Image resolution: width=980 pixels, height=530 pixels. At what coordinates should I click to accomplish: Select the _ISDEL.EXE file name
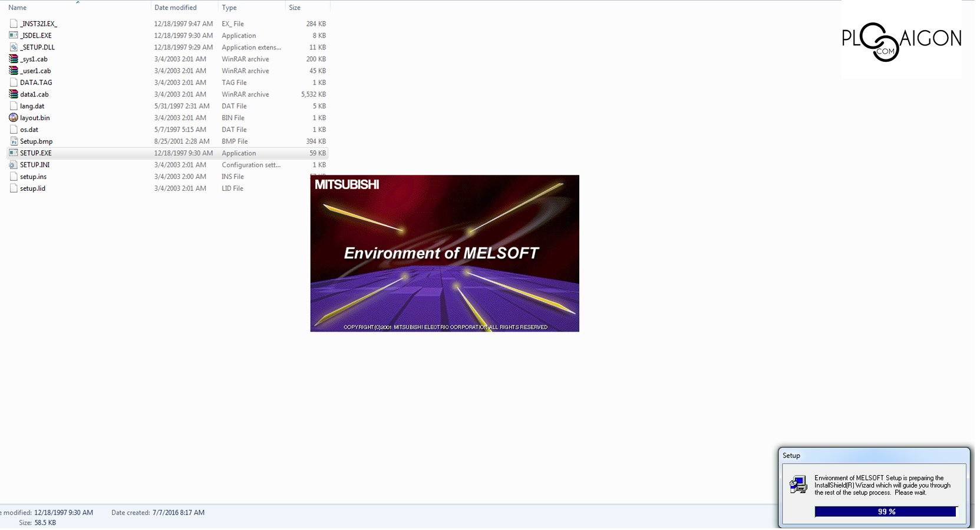tap(36, 35)
